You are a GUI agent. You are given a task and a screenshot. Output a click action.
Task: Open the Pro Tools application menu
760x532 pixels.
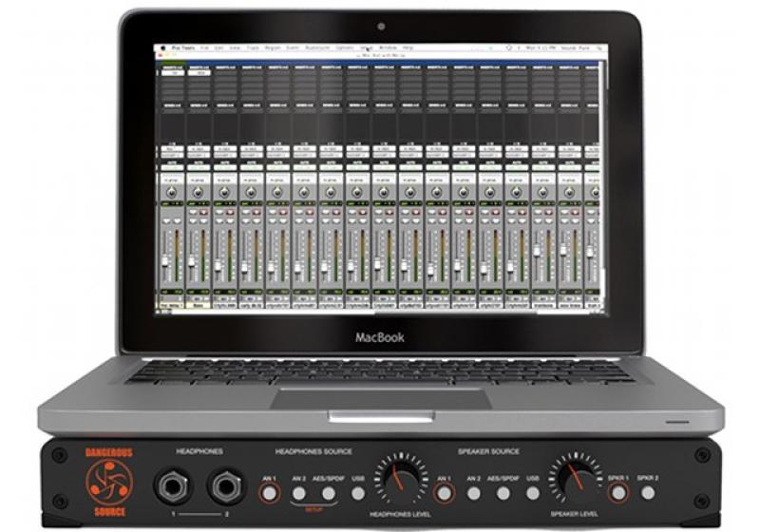[x=183, y=47]
